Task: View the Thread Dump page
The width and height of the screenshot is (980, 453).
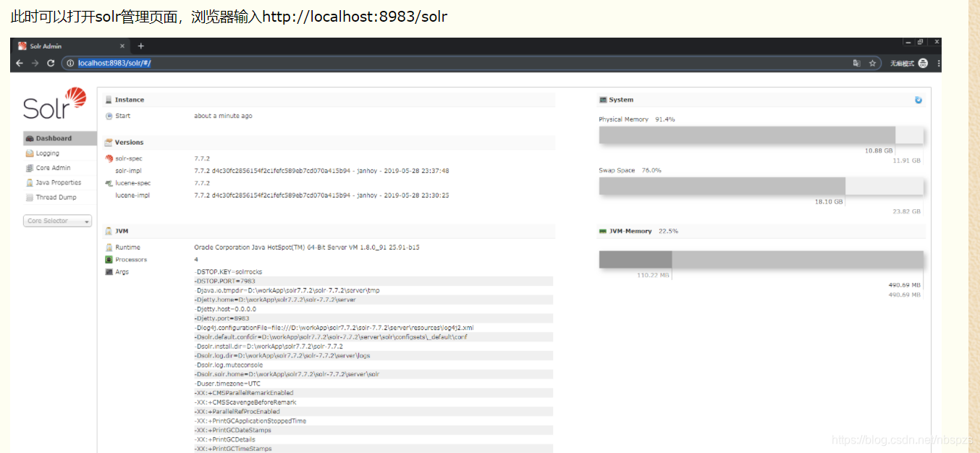Action: click(x=60, y=197)
